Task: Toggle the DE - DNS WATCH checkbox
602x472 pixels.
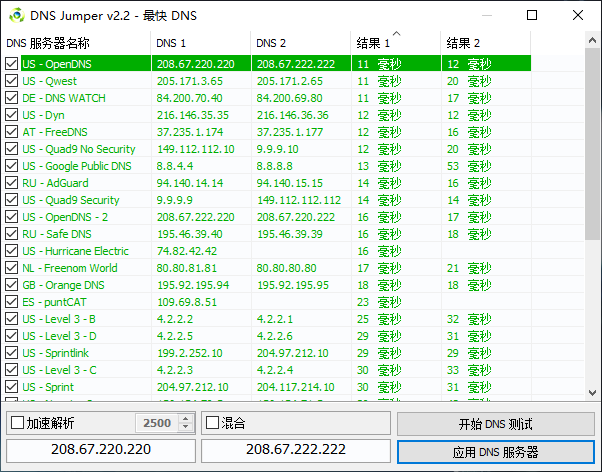Action: click(x=12, y=98)
